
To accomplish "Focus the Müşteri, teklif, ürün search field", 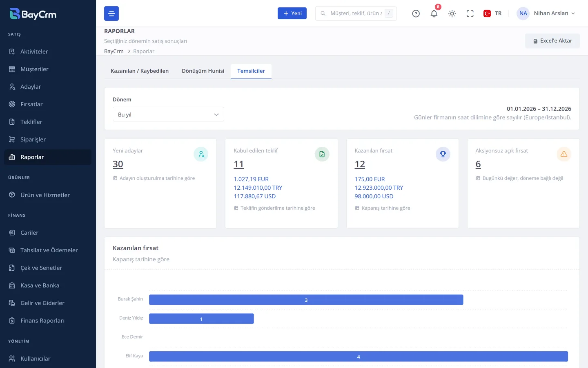I will (x=356, y=13).
